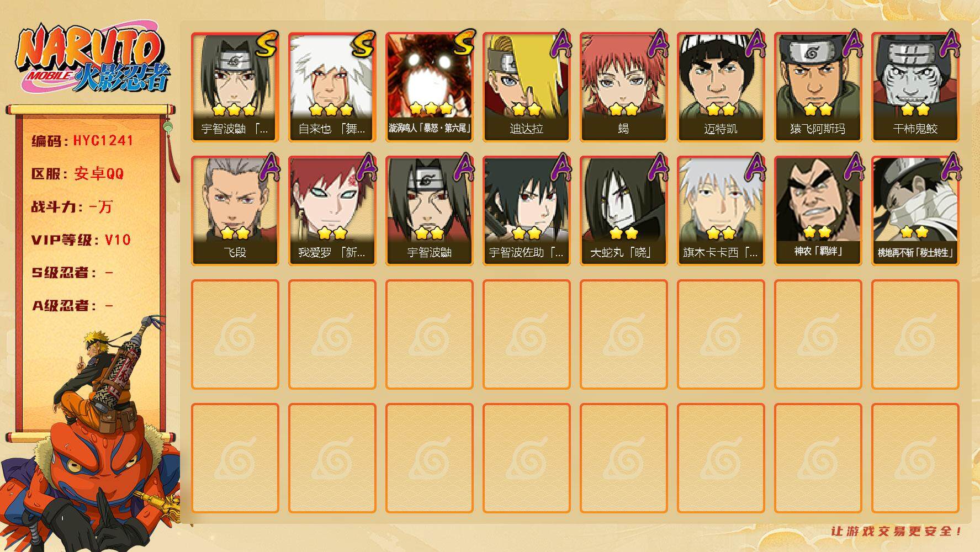This screenshot has width=980, height=552.
Task: Select the 桃地再不斩「秽土转生」 card
Action: coord(915,211)
